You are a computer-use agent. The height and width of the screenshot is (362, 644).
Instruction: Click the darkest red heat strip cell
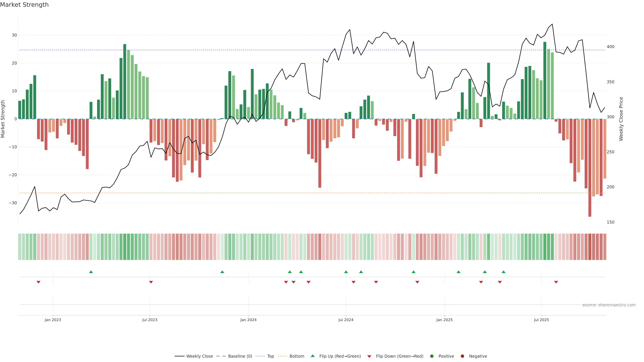pos(590,247)
